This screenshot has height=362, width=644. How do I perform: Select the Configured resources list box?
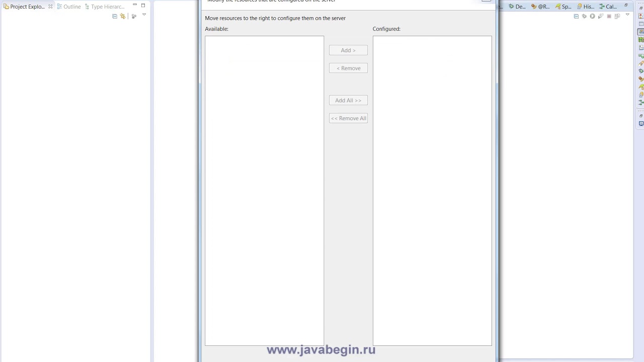[432, 191]
